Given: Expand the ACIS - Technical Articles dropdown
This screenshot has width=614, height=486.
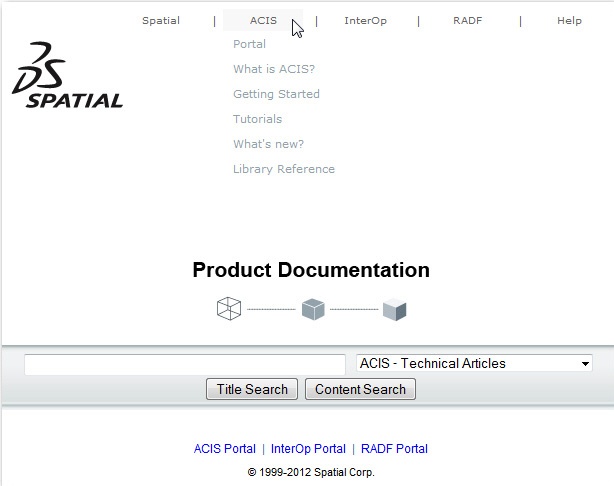Looking at the screenshot, I should pos(474,364).
